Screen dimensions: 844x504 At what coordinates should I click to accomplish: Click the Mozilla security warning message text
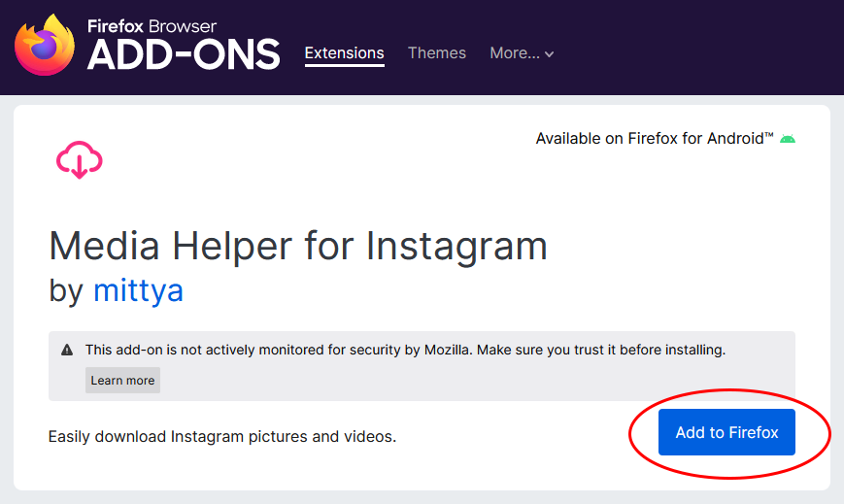coord(405,350)
